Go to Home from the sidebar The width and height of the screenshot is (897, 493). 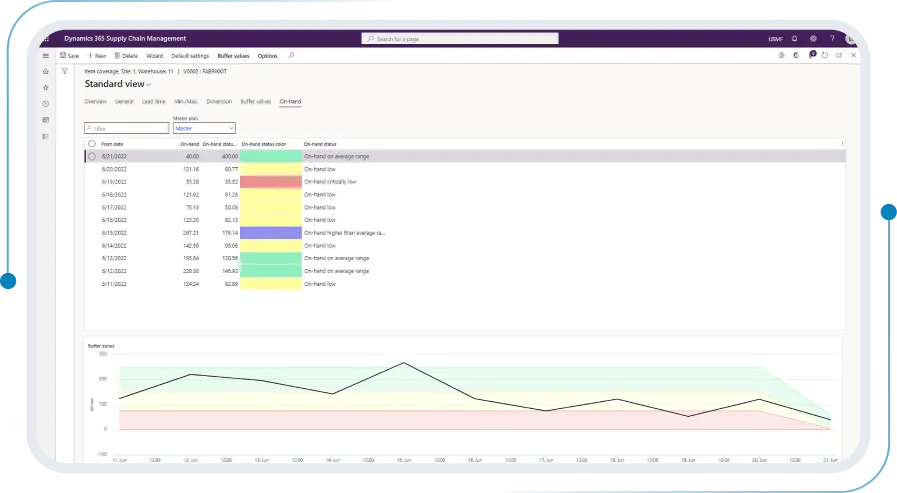tap(46, 71)
